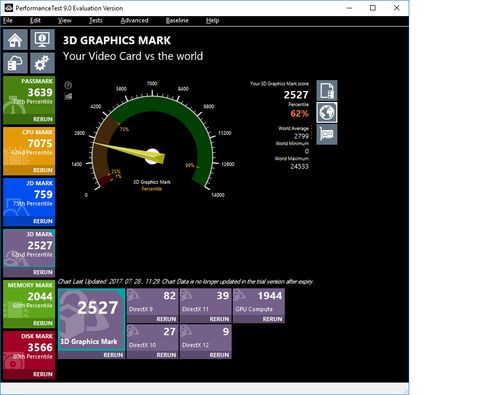The height and width of the screenshot is (395, 480).
Task: Open the Help menu
Action: (212, 20)
